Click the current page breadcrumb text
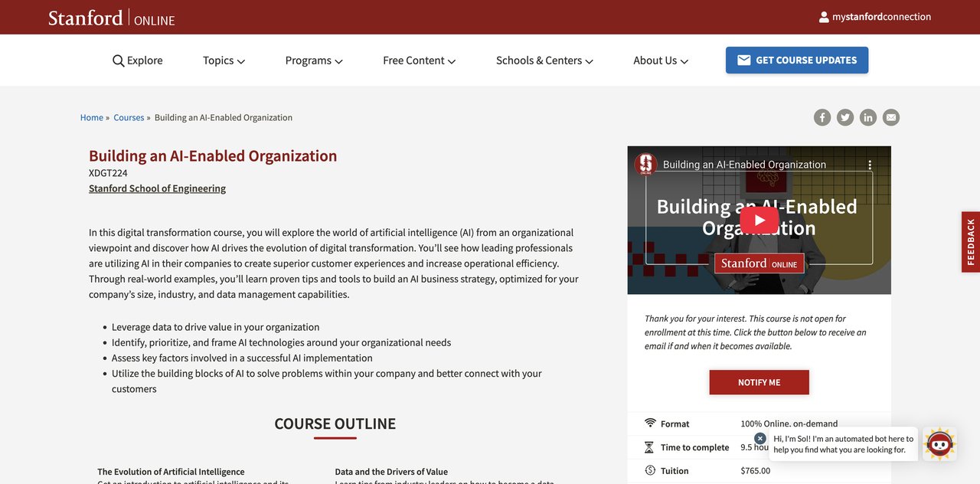The height and width of the screenshot is (484, 980). (x=224, y=117)
